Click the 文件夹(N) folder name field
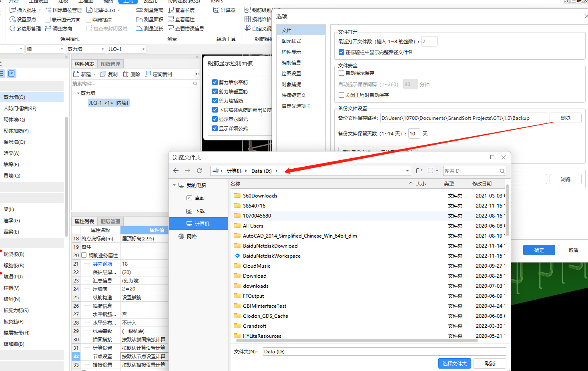588x371 pixels. pyautogui.click(x=384, y=351)
